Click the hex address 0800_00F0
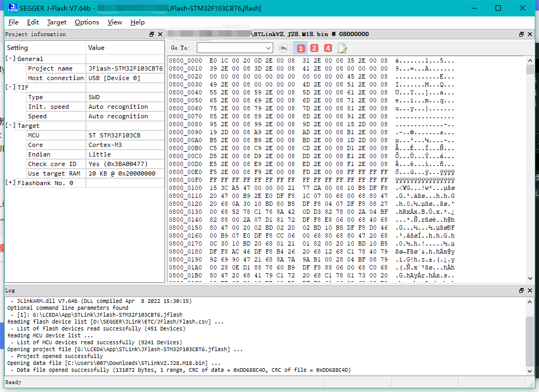This screenshot has height=392, width=539. coord(186,180)
